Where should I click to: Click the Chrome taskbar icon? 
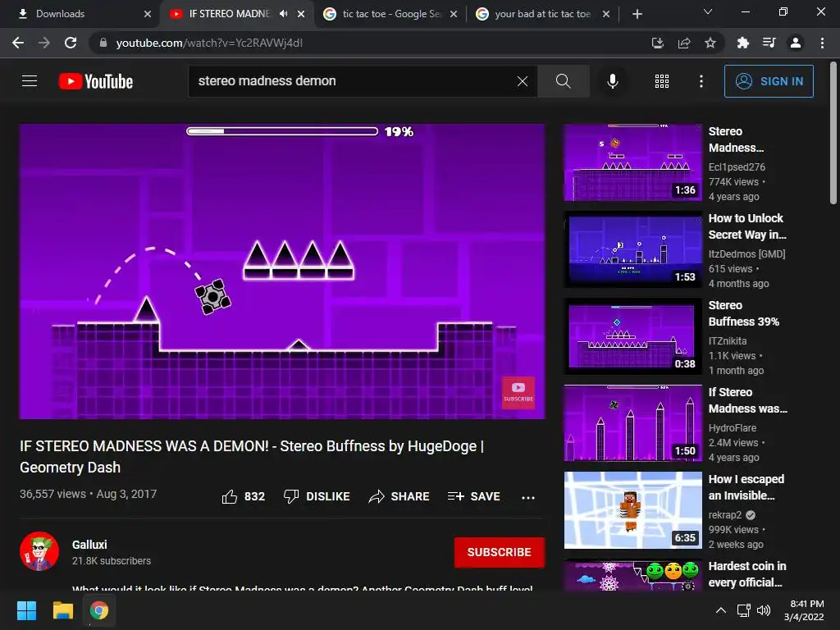[99, 610]
